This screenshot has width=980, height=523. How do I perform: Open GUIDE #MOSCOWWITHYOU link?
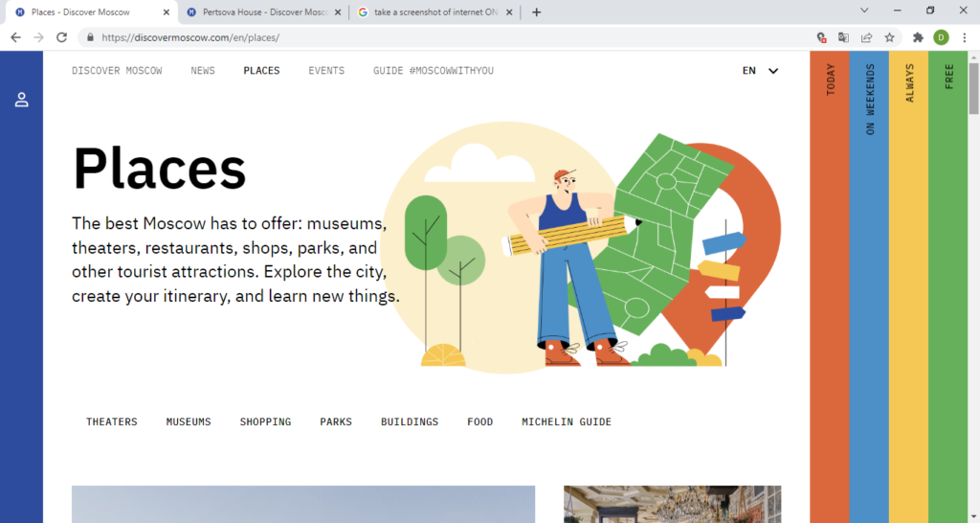pyautogui.click(x=434, y=71)
